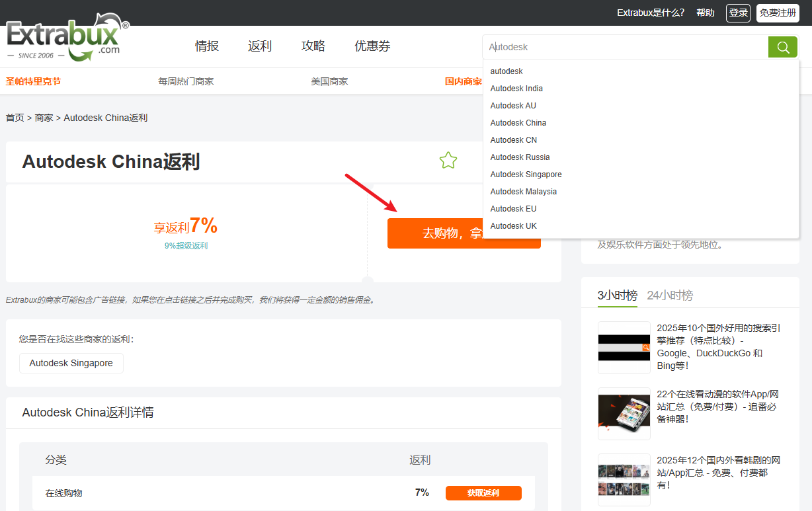Click the star to favorite Autodesk China
The image size is (812, 511).
448,160
